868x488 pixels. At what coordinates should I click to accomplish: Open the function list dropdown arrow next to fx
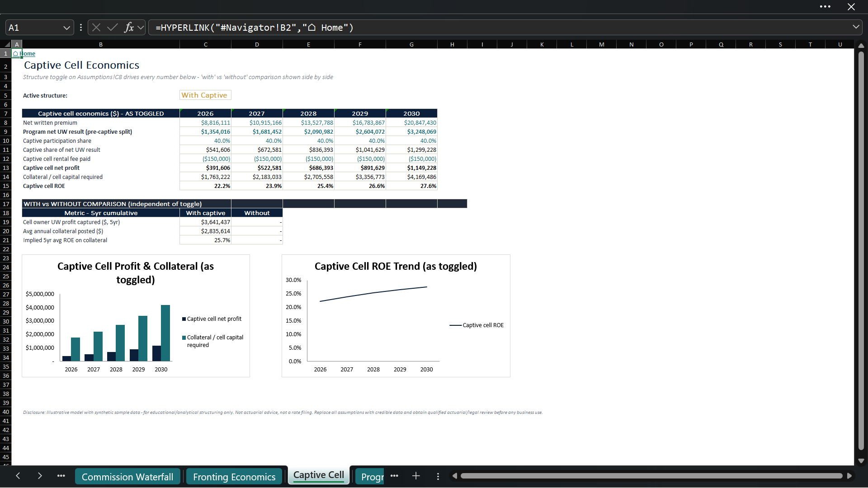tap(141, 28)
